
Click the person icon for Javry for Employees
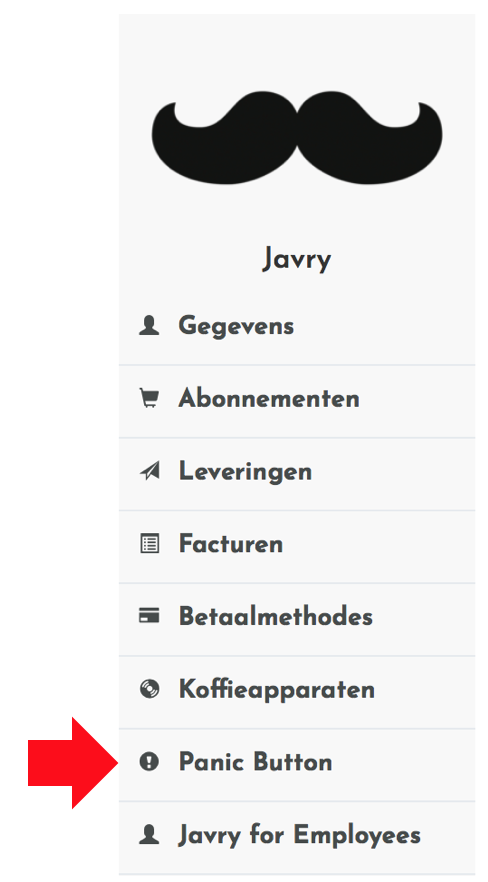tap(149, 835)
